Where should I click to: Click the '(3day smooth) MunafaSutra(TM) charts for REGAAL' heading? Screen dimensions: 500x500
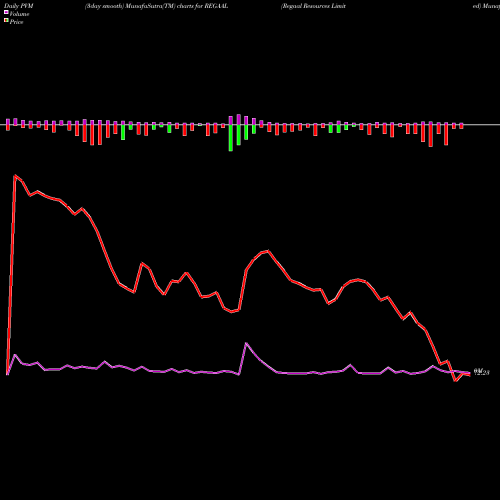(156, 6)
